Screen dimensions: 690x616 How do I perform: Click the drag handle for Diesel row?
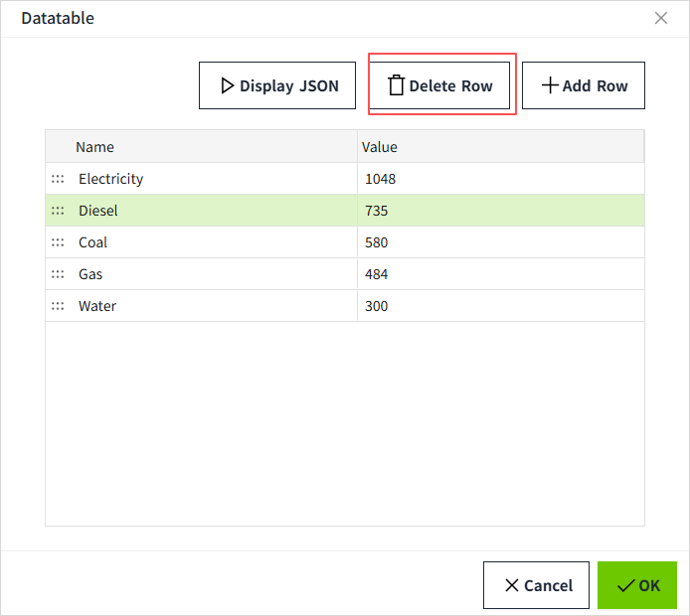(x=58, y=211)
